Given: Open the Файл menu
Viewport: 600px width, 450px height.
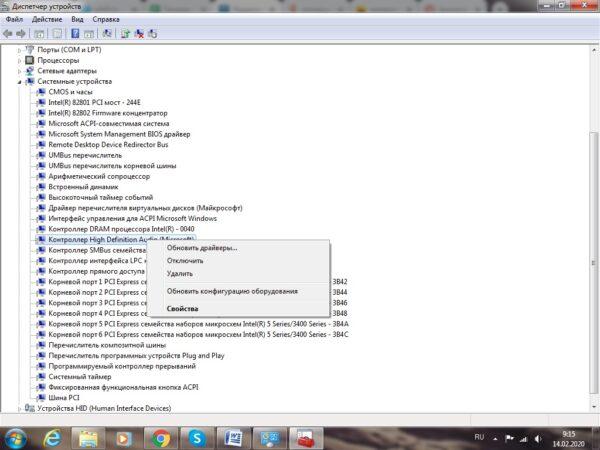Looking at the screenshot, I should coord(14,19).
